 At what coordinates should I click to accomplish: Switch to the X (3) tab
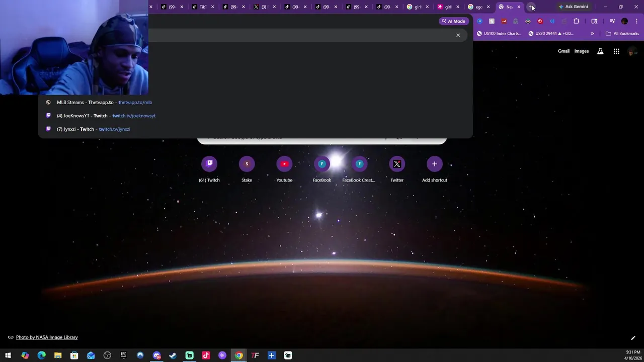point(264,7)
